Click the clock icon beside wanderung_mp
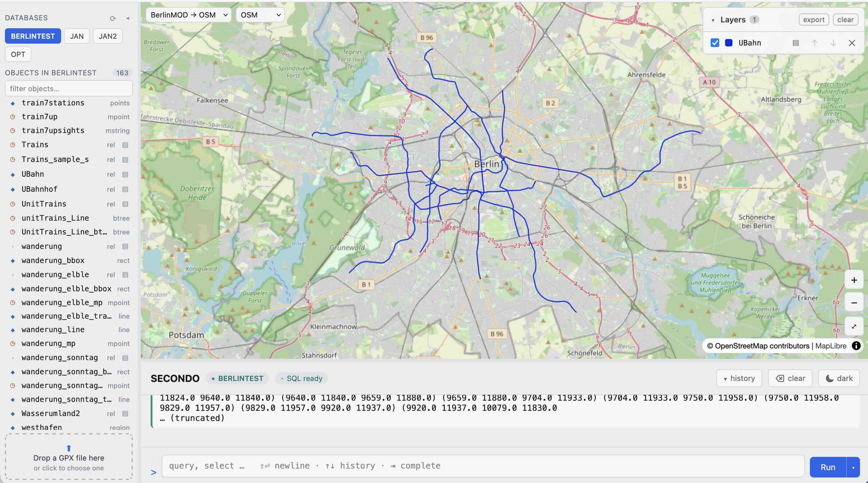 13,344
